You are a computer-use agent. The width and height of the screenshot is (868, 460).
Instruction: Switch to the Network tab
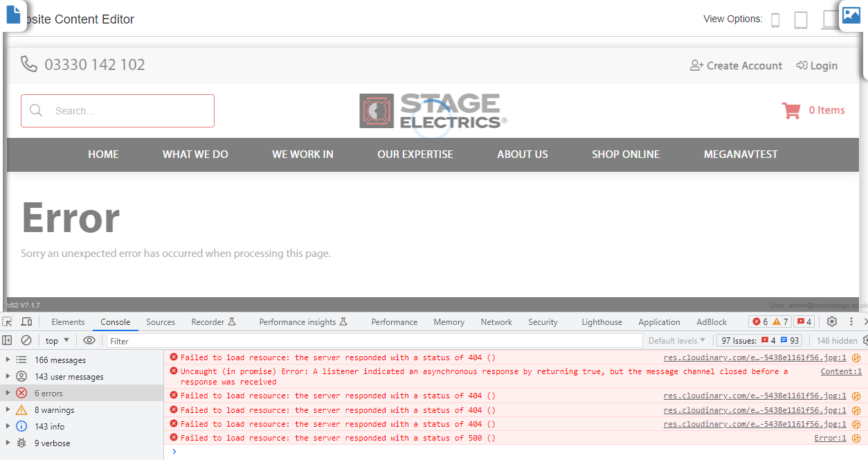tap(496, 322)
